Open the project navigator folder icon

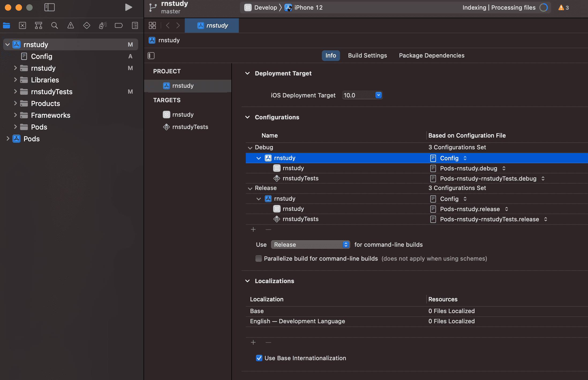6,25
